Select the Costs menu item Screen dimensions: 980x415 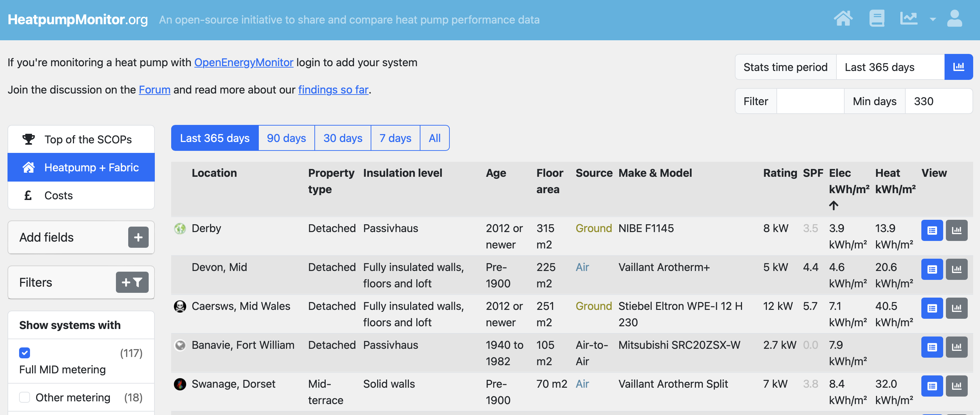coord(81,195)
